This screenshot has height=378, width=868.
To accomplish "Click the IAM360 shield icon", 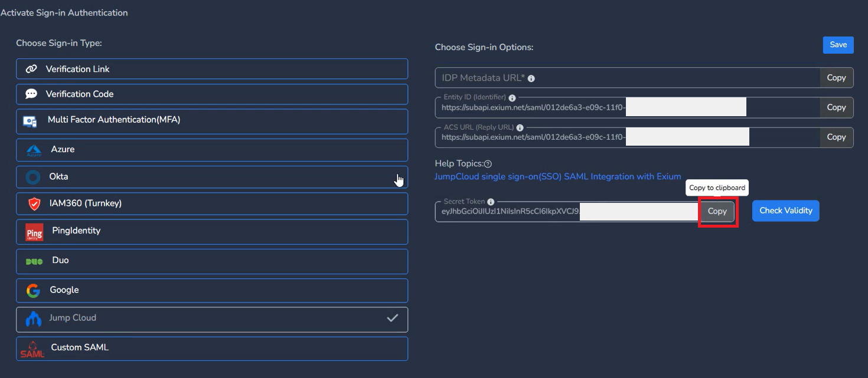I will click(34, 204).
